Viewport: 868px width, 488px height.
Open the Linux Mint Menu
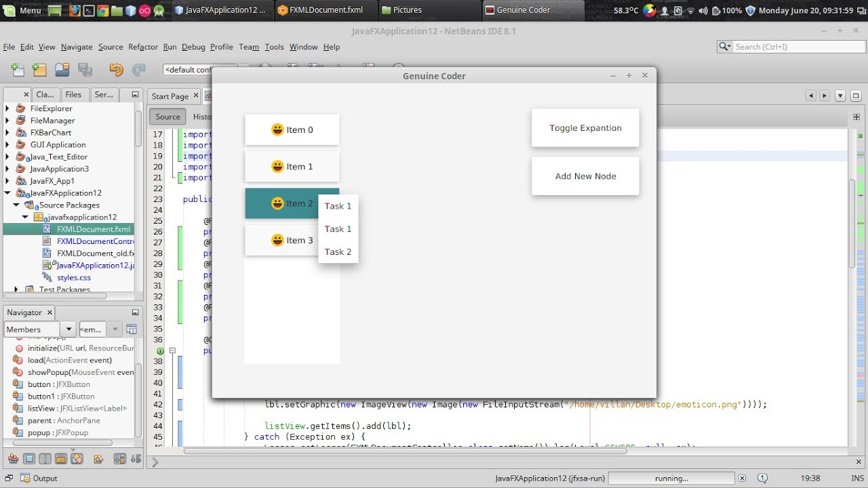23,10
